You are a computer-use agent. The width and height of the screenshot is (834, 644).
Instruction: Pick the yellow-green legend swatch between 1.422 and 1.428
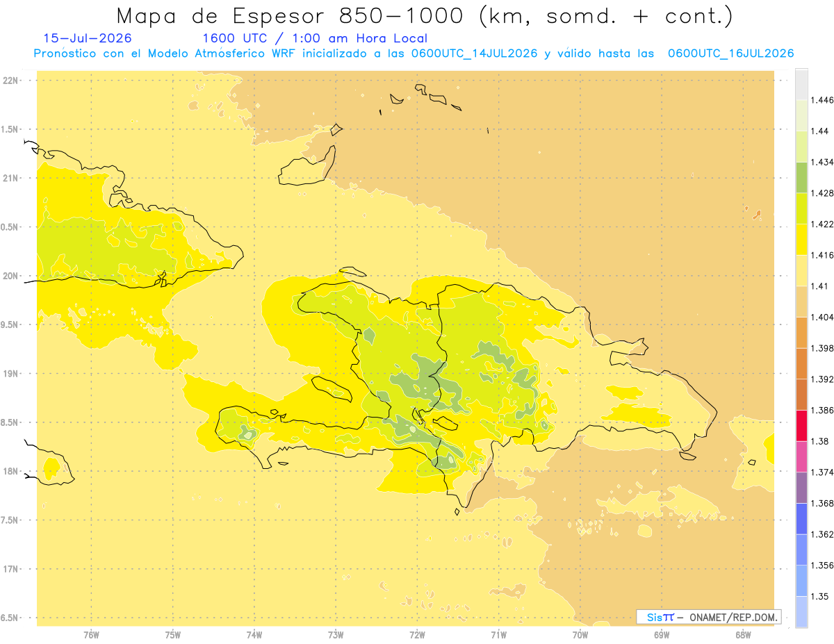[801, 208]
